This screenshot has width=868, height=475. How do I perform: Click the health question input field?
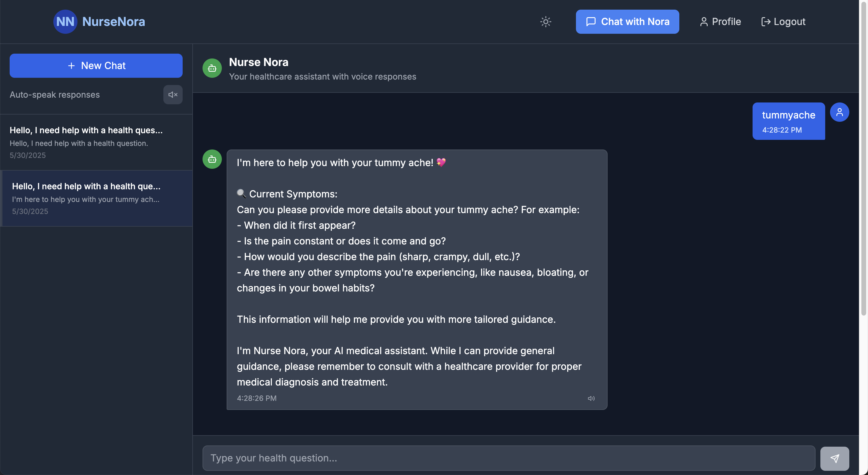509,458
